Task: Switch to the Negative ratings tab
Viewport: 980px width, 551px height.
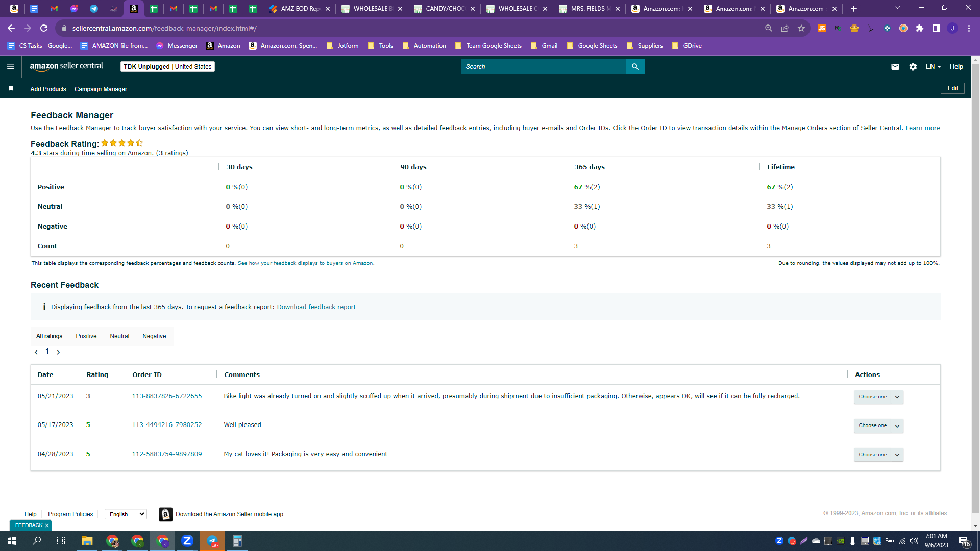Action: pyautogui.click(x=154, y=336)
